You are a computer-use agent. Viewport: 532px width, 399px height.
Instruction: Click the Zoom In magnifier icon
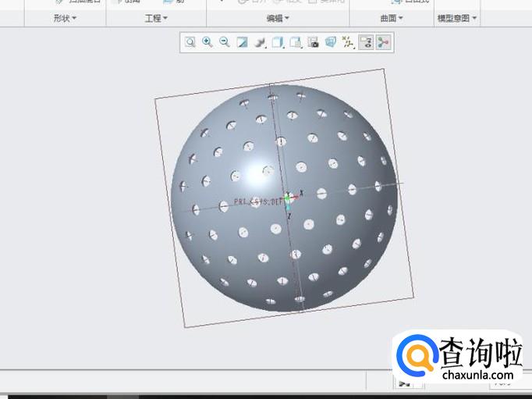pos(207,42)
